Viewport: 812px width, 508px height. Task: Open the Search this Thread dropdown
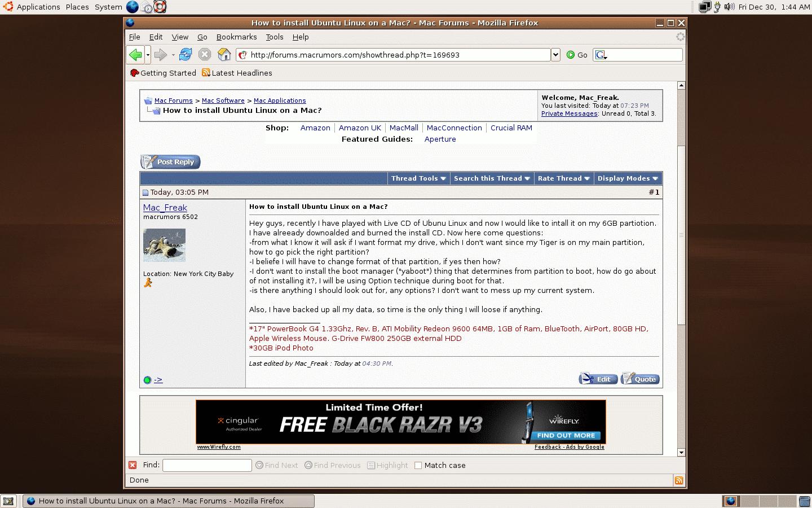click(492, 178)
